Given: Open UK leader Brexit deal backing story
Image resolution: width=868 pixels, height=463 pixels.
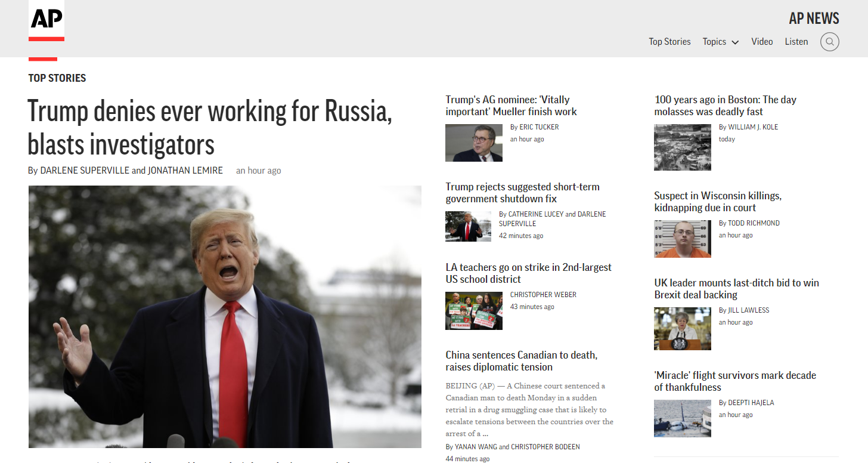Looking at the screenshot, I should [736, 289].
